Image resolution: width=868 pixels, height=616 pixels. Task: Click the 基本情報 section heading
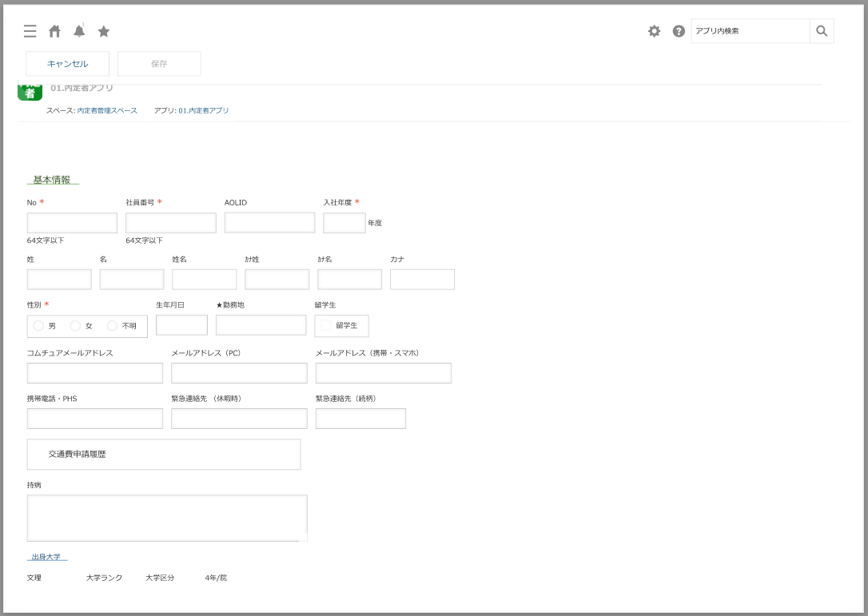(52, 180)
